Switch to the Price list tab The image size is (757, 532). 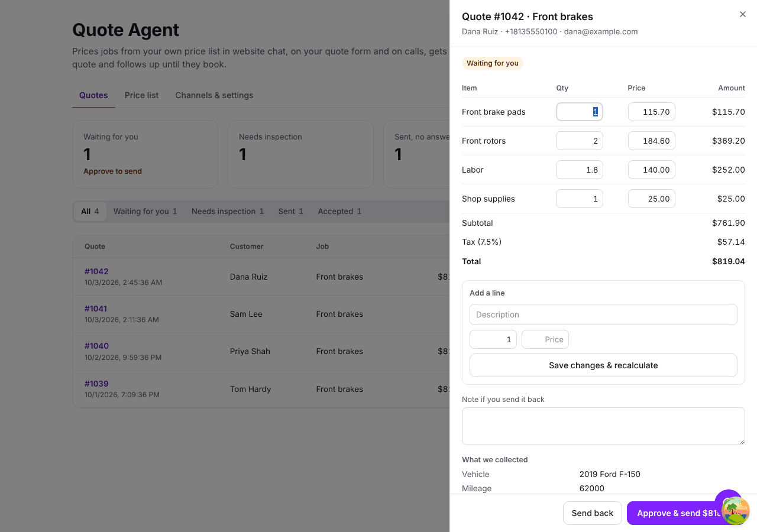pos(141,95)
